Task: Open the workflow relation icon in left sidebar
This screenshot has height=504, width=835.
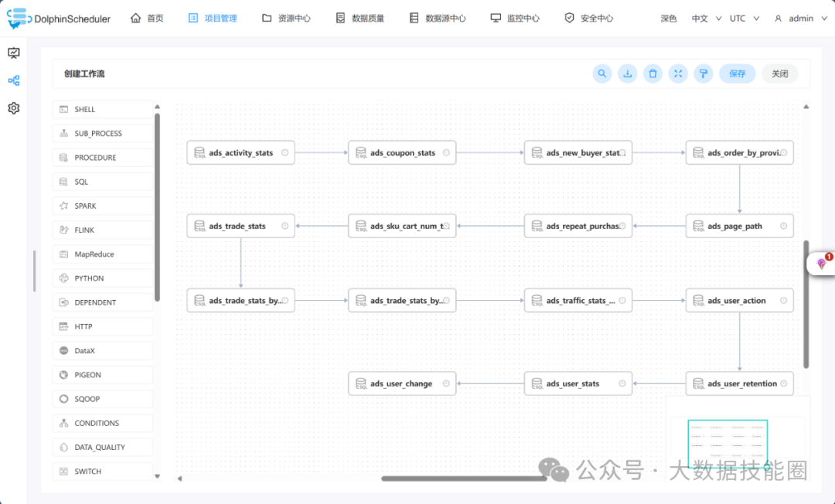Action: point(14,80)
